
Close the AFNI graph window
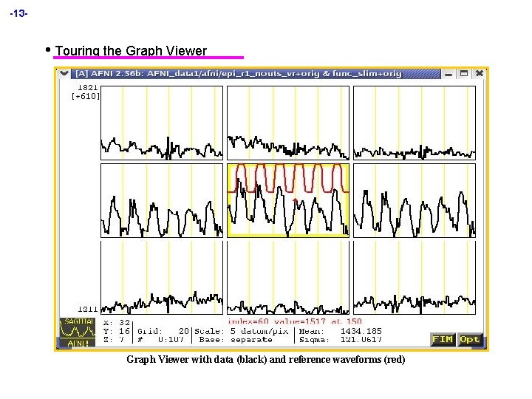tap(479, 74)
